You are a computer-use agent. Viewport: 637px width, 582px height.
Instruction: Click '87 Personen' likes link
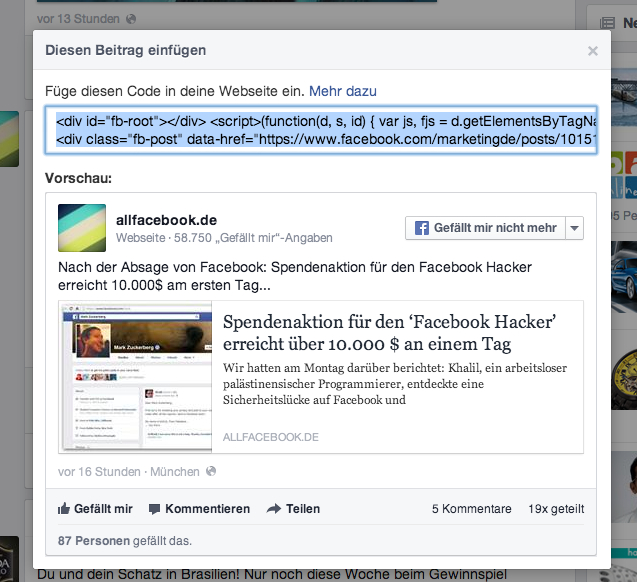[x=94, y=541]
